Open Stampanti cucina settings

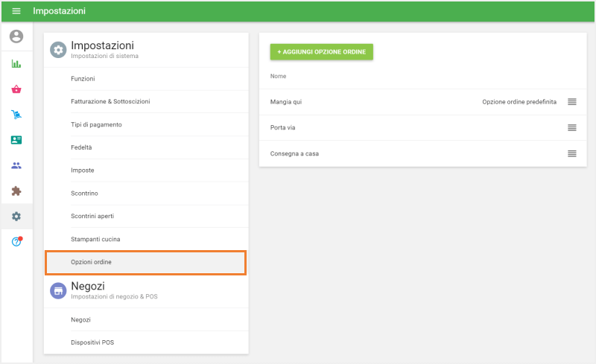point(95,239)
